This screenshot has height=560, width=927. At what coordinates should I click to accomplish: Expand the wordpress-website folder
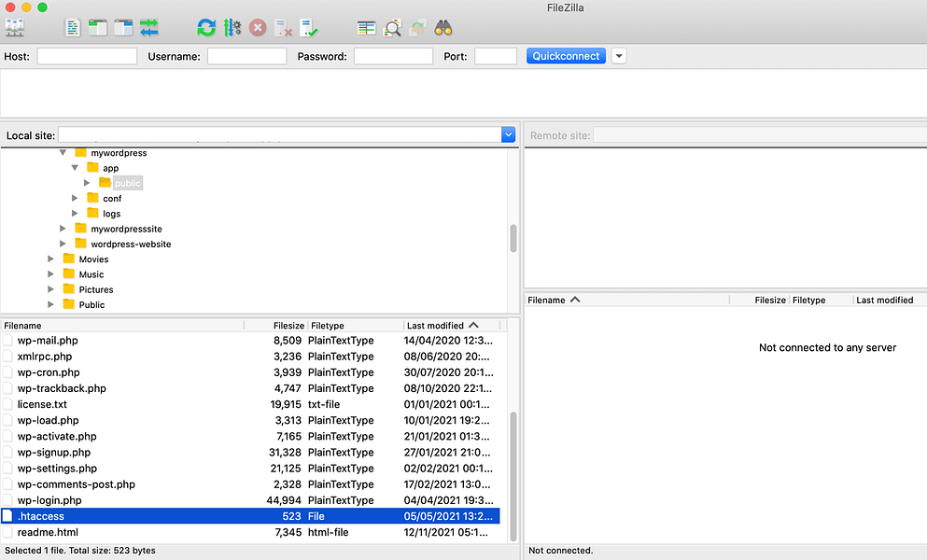click(x=63, y=244)
